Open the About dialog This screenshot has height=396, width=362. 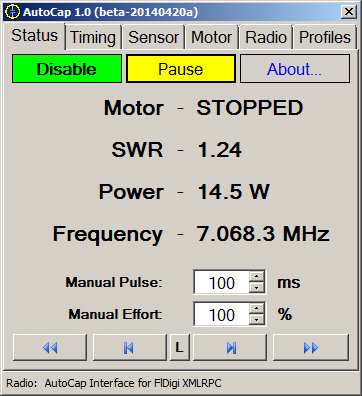point(295,69)
